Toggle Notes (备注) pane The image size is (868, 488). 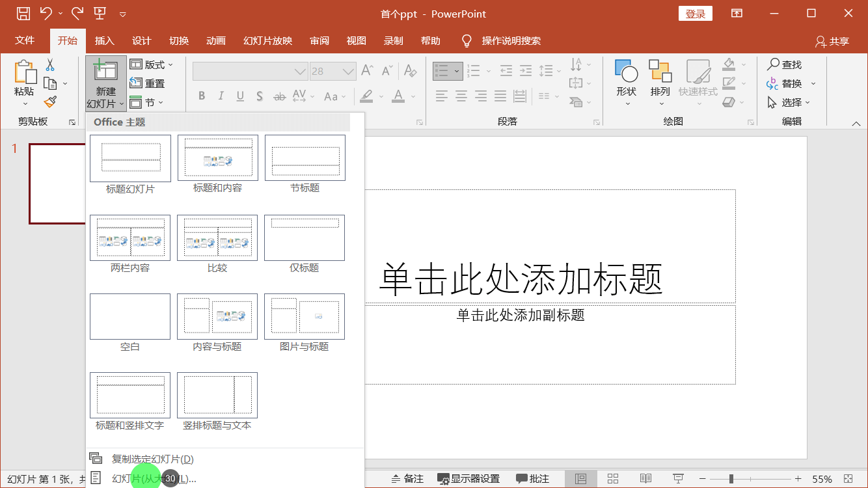407,479
